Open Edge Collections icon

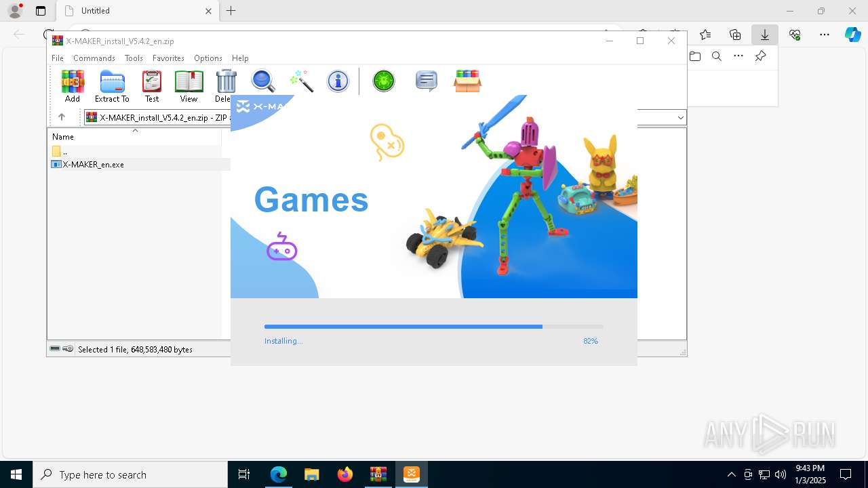pyautogui.click(x=735, y=35)
